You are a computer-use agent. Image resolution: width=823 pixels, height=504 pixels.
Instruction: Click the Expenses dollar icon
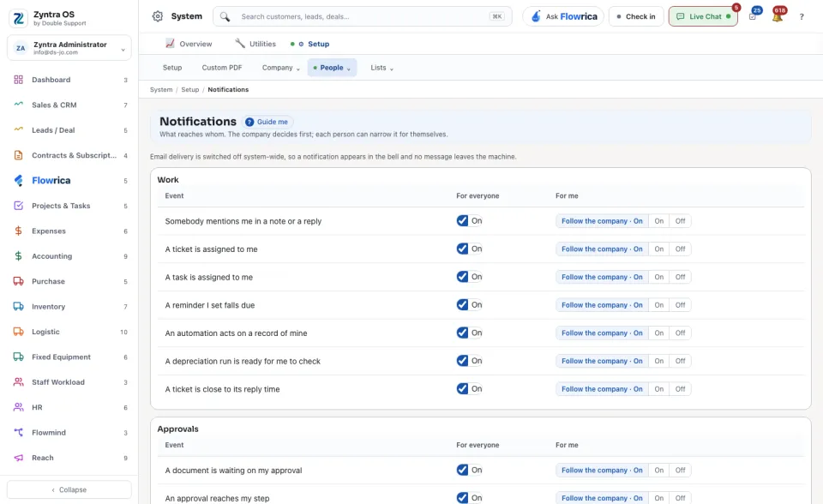click(18, 231)
